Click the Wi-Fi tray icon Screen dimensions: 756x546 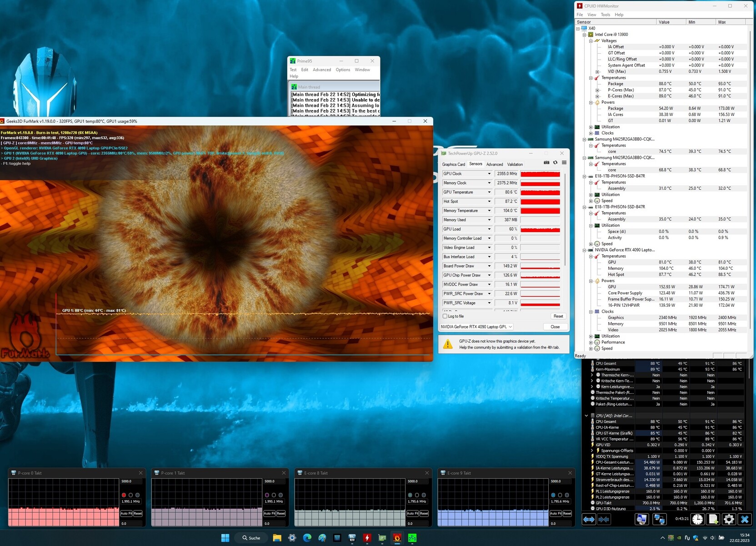[705, 538]
